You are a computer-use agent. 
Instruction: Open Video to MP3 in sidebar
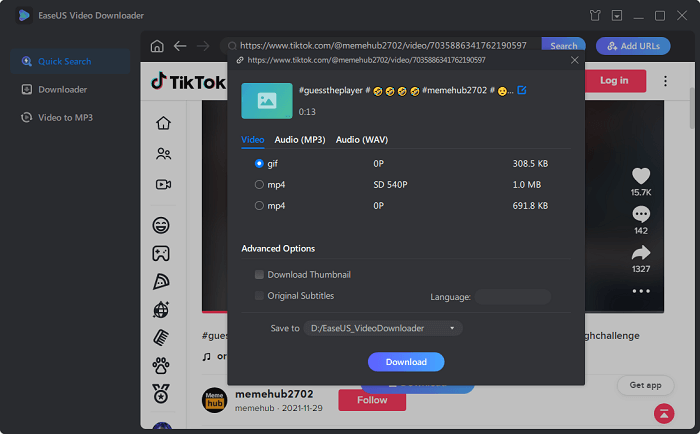(x=64, y=117)
